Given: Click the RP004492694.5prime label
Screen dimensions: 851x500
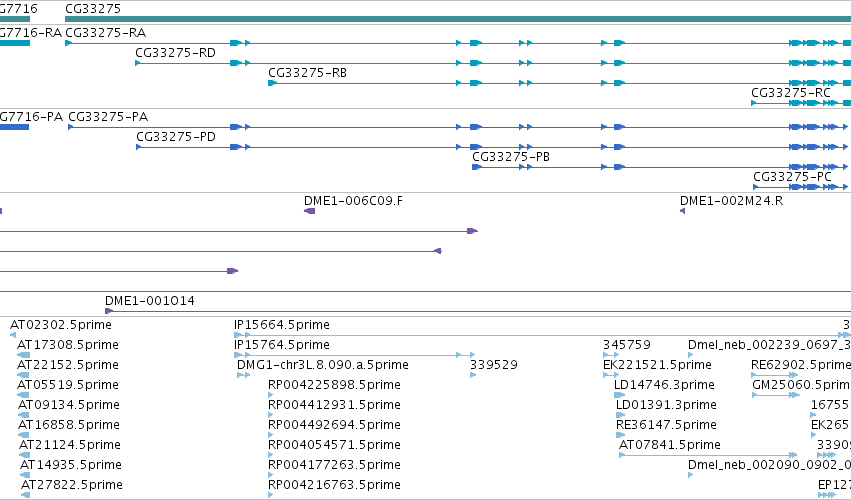Looking at the screenshot, I should (334, 425).
